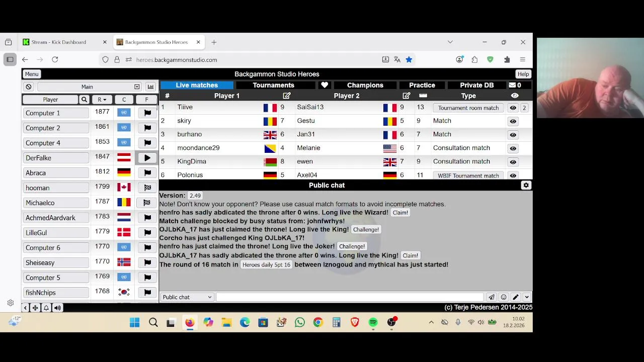The height and width of the screenshot is (362, 644).
Task: Watch moondance29 vs Melanie eye button
Action: (513, 148)
